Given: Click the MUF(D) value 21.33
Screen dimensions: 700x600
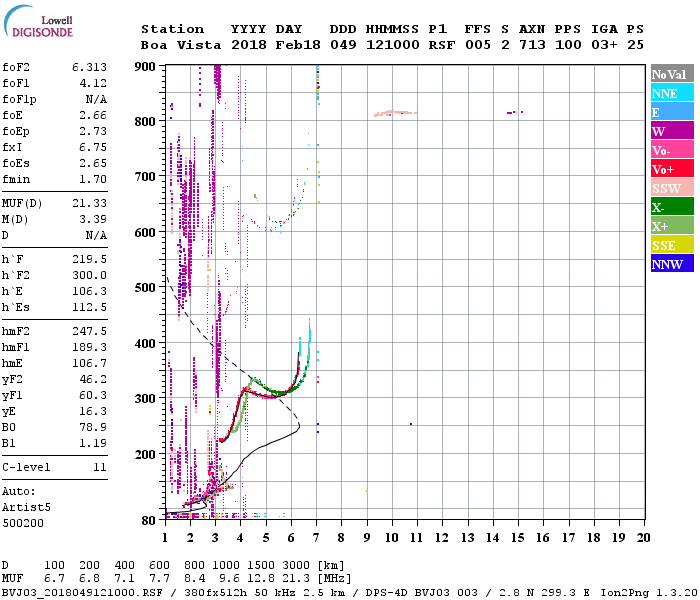Looking at the screenshot, I should point(89,204).
